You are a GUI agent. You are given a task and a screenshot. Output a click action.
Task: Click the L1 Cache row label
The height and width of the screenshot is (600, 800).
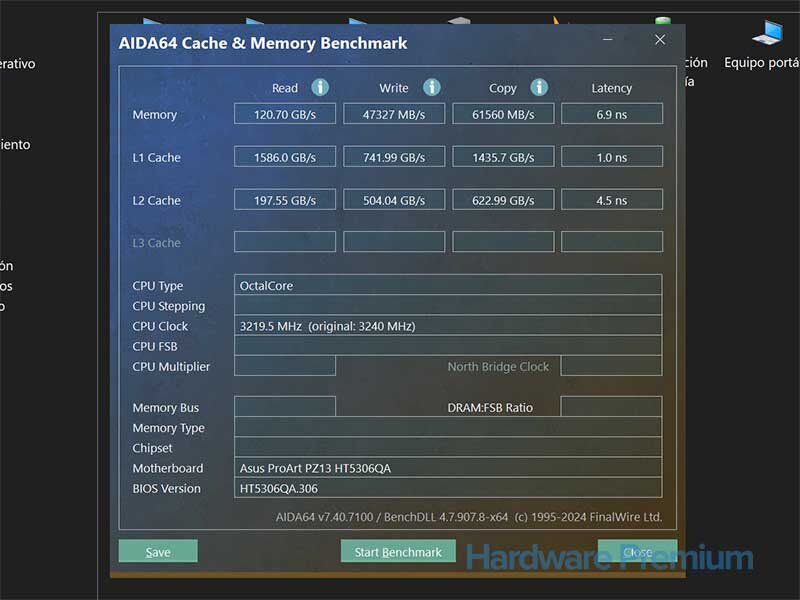pos(157,157)
